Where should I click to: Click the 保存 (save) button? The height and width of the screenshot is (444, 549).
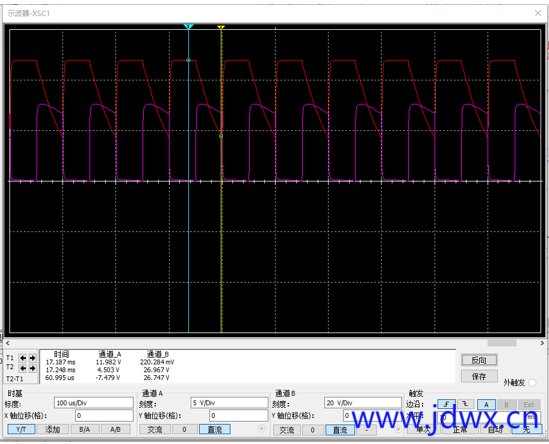click(479, 376)
